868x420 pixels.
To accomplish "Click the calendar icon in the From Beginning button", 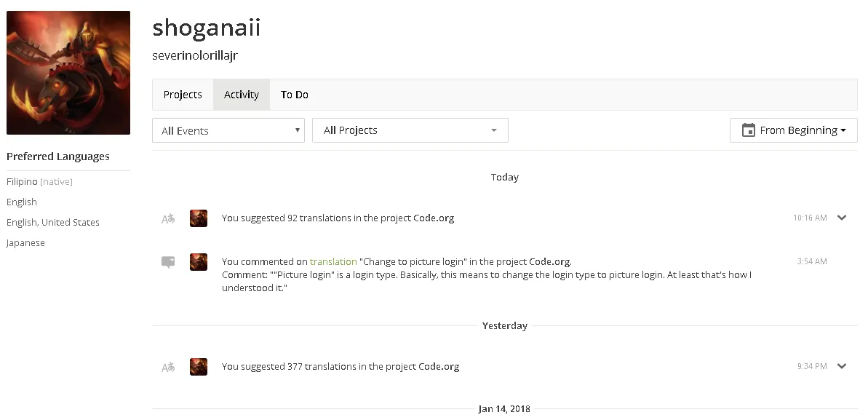I will (749, 130).
